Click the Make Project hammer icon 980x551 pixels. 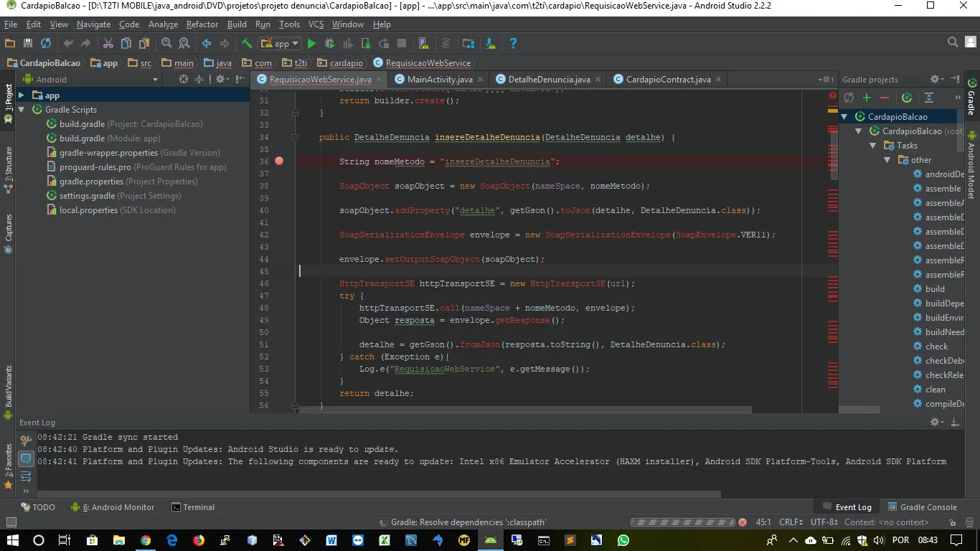[x=246, y=44]
